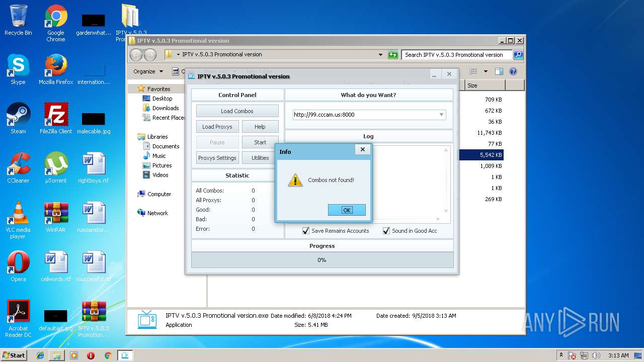644x362 pixels.
Task: Open Opera desktop shortcut
Action: [x=18, y=266]
